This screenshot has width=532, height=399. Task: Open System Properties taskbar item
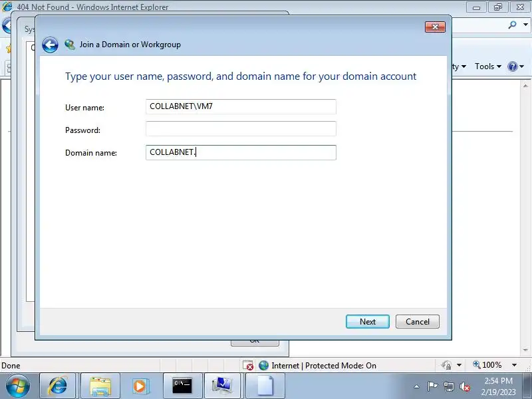(222, 386)
